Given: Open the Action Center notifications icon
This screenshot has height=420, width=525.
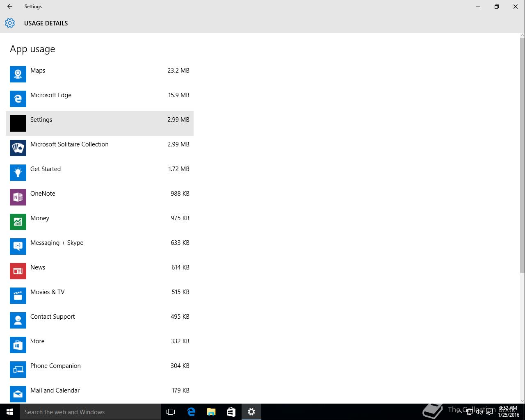Looking at the screenshot, I should pos(489,412).
